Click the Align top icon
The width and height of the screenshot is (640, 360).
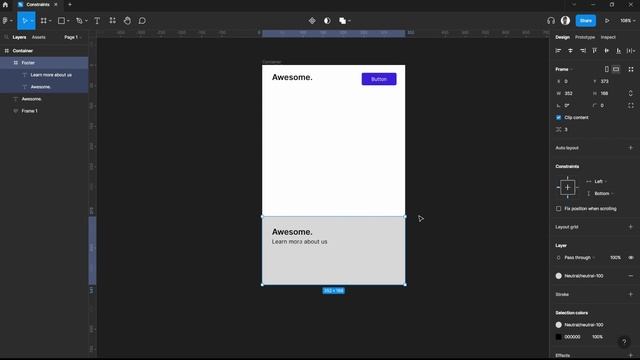click(595, 51)
